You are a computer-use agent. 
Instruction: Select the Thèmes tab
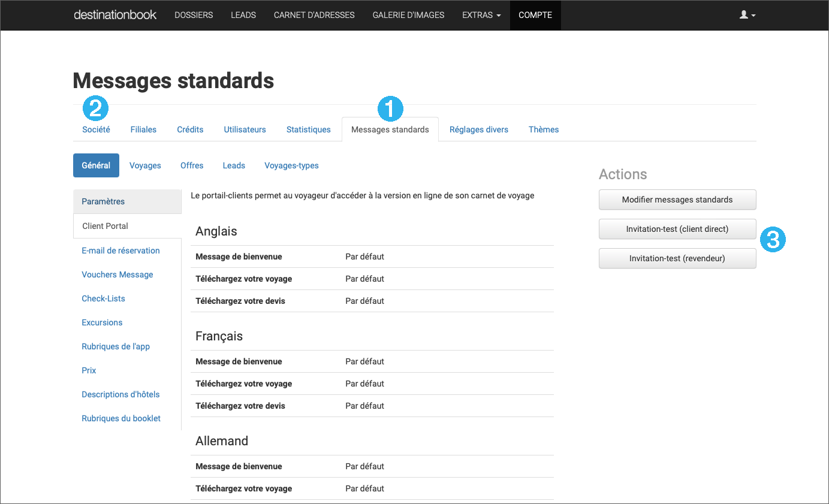click(x=544, y=129)
